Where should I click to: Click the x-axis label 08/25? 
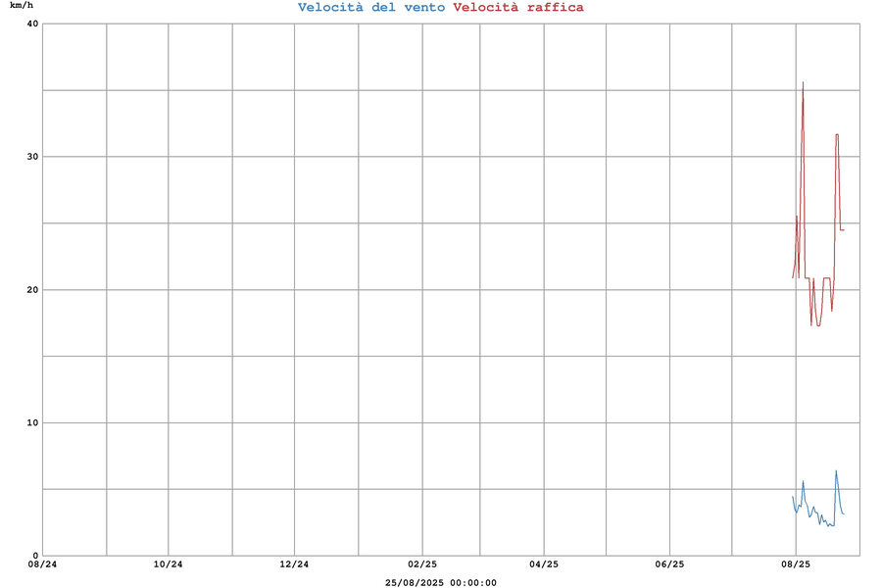tap(796, 564)
